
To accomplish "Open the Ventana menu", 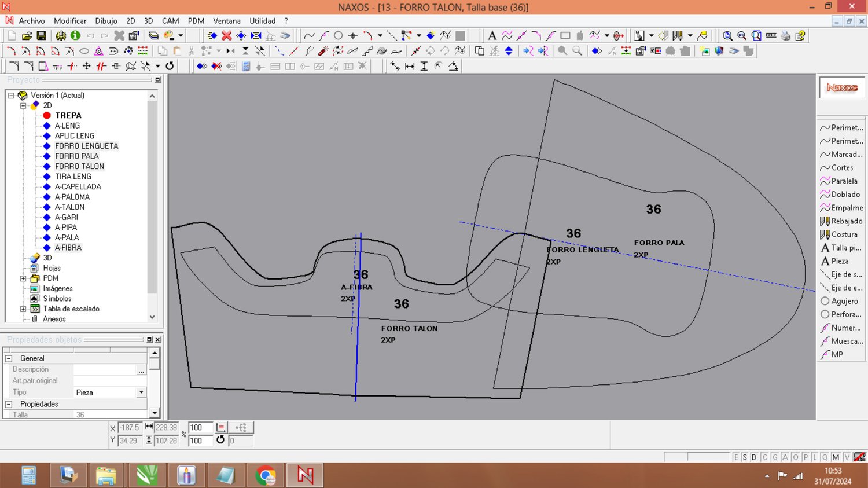I will [x=227, y=21].
